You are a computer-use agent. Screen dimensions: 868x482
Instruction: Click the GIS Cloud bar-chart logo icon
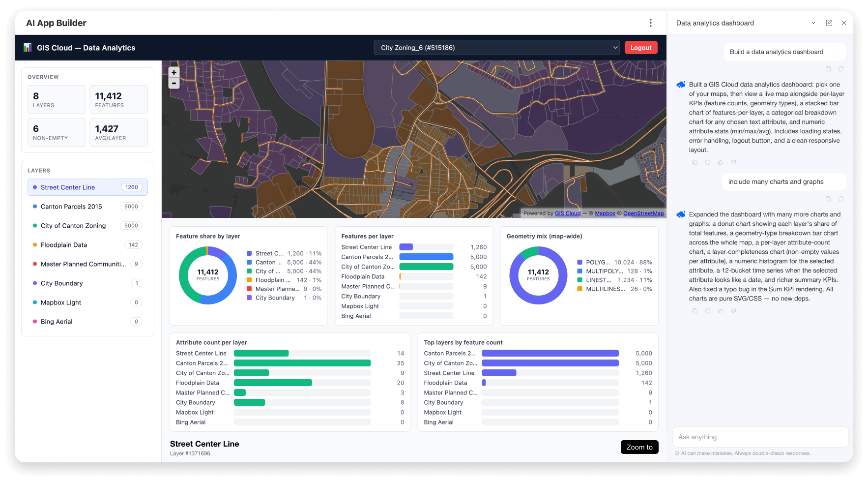(x=28, y=48)
